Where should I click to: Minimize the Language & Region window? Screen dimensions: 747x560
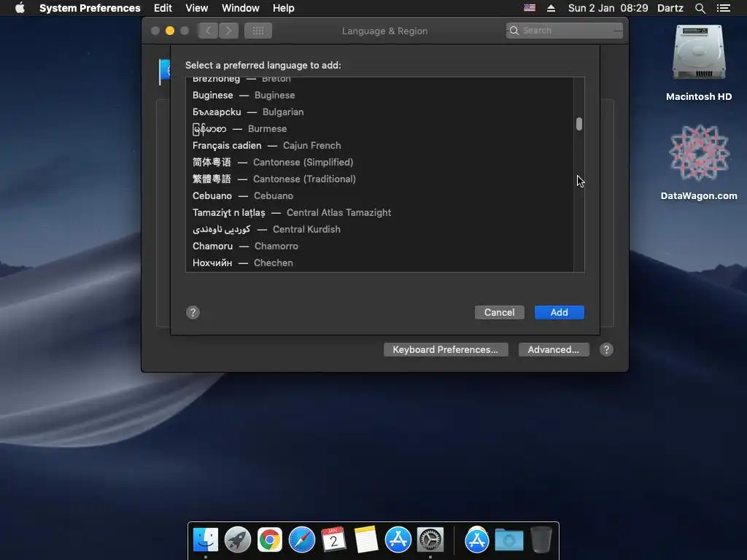pos(169,31)
